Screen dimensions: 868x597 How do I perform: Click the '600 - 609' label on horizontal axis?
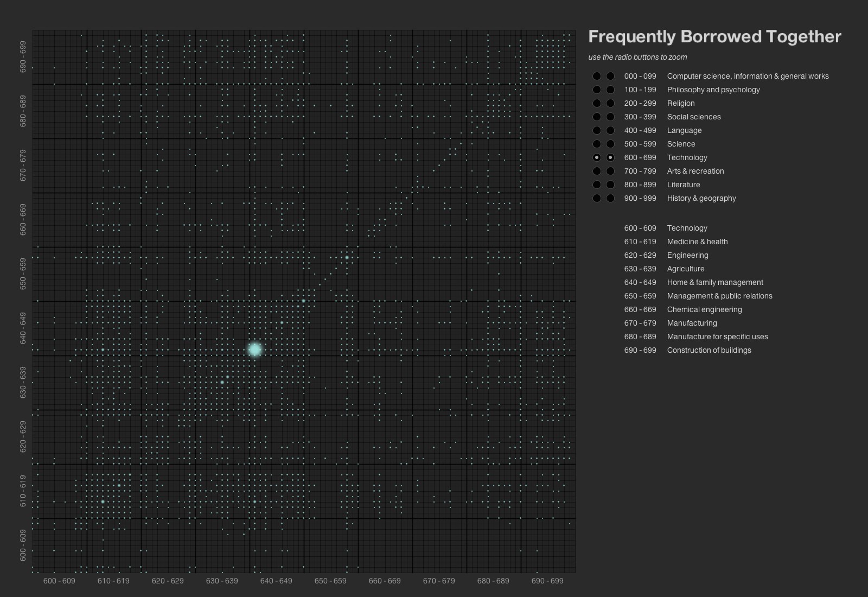click(x=59, y=581)
